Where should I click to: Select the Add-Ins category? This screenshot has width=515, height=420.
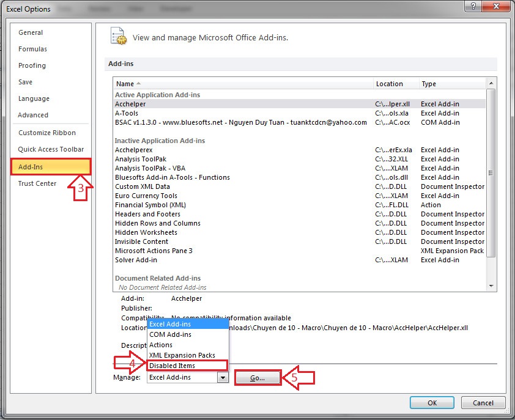51,167
